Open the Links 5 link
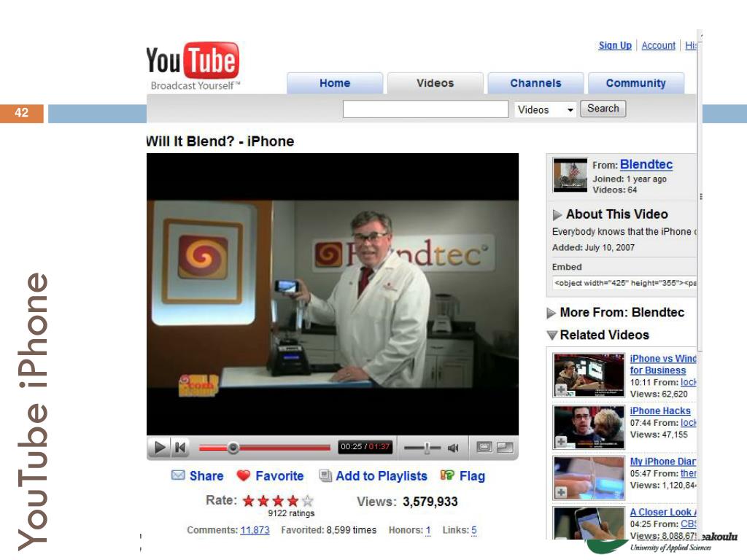This screenshot has height=560, width=747. coord(474,530)
